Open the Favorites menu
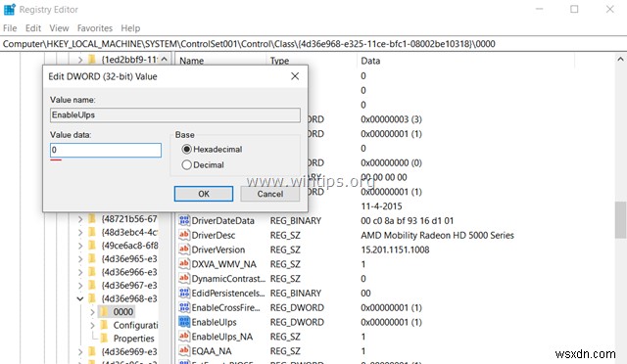627x364 pixels. 95,28
